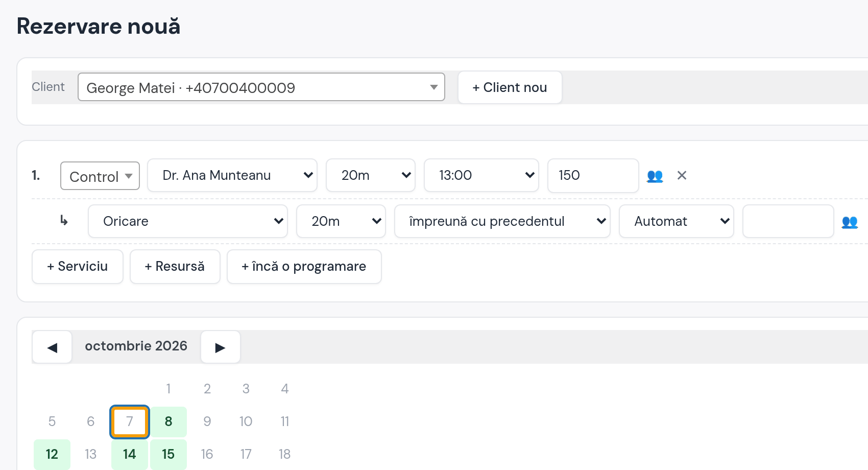868x470 pixels.
Task: Click the group icon at the end of the Oricare row
Action: tap(850, 222)
